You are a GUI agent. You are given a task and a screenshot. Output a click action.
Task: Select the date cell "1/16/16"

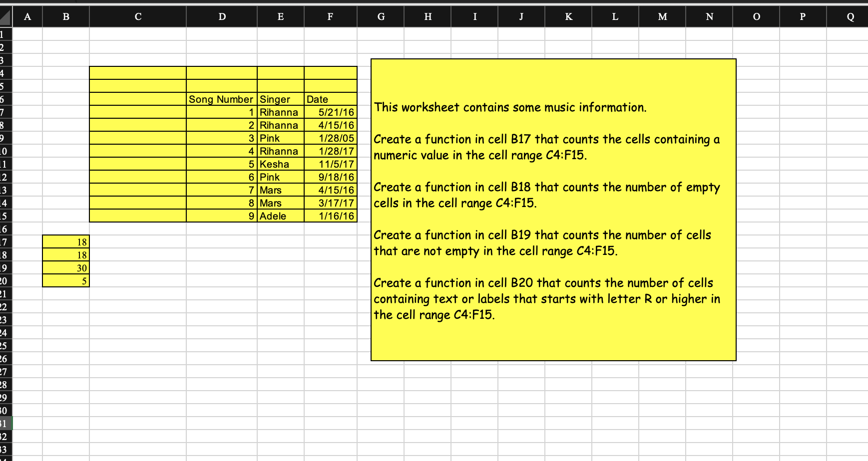click(331, 216)
